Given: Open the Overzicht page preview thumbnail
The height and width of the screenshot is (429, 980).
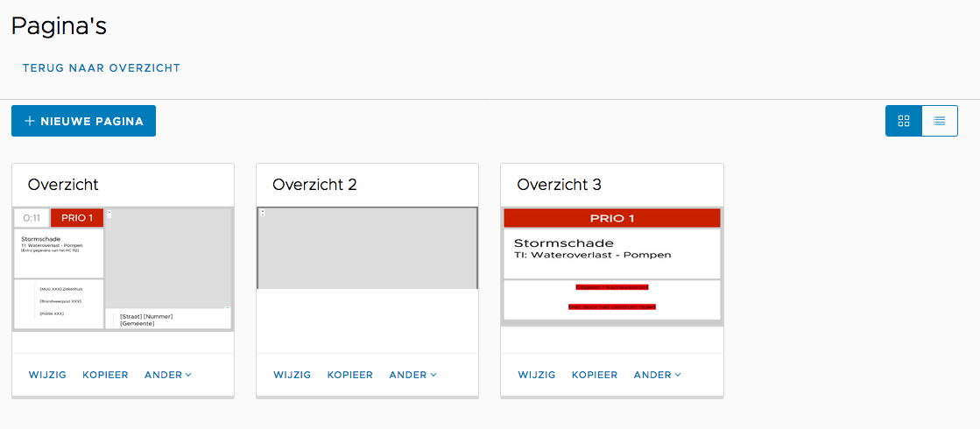Looking at the screenshot, I should click(123, 269).
